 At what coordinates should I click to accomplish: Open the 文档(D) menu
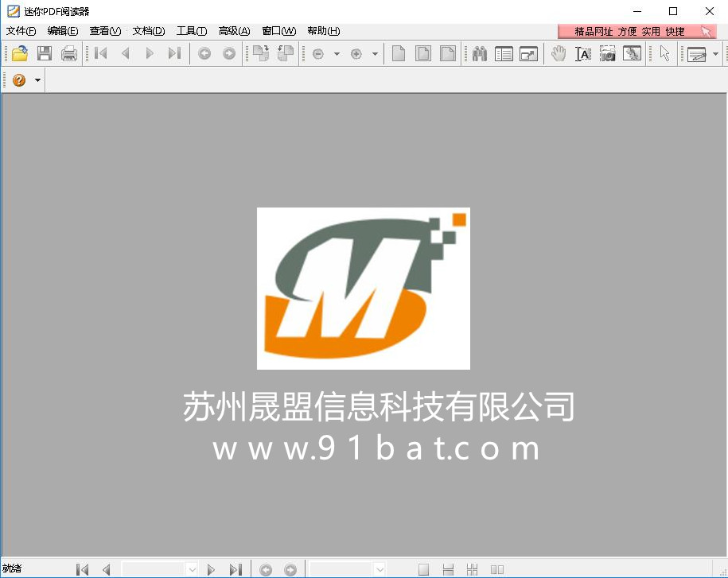point(149,31)
